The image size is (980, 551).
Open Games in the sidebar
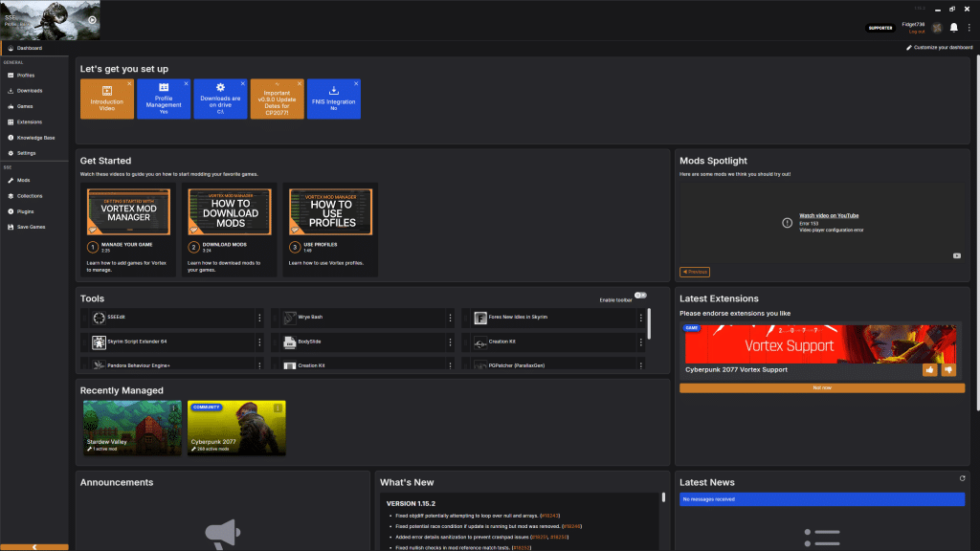coord(34,106)
